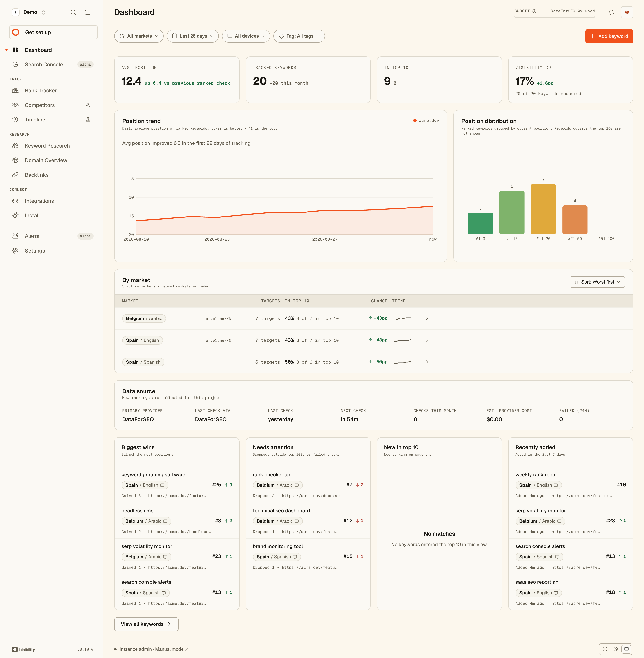Click the Get set up circle icon
This screenshot has width=644, height=658.
[16, 32]
